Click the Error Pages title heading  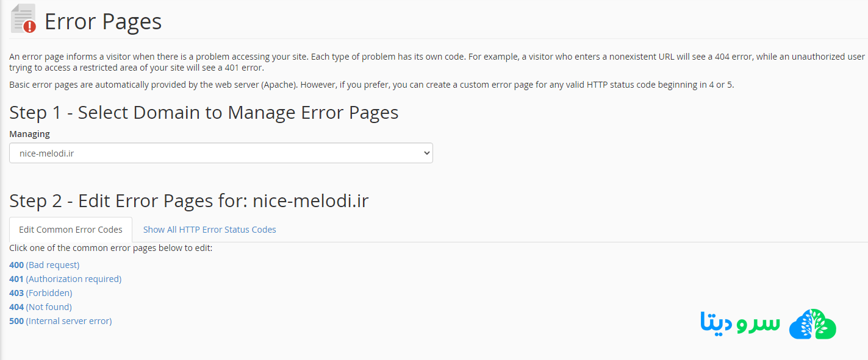pos(103,22)
